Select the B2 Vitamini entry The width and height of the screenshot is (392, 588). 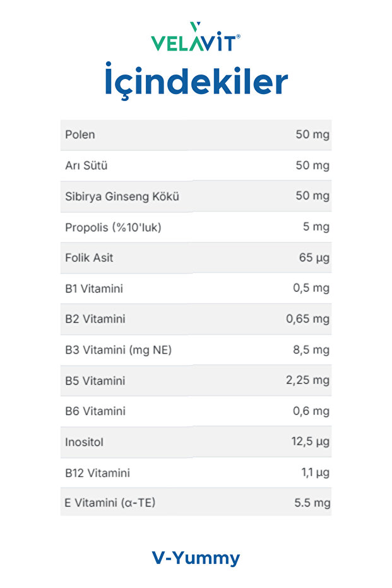(x=95, y=319)
